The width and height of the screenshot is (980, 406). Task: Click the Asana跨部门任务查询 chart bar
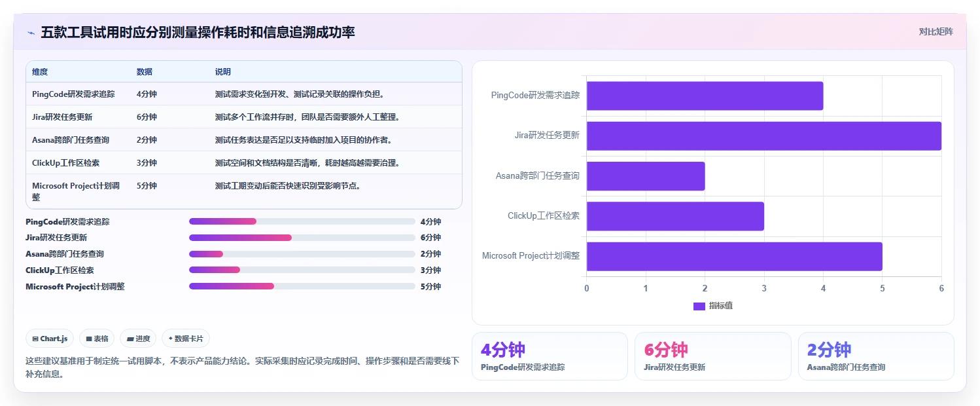(x=646, y=176)
